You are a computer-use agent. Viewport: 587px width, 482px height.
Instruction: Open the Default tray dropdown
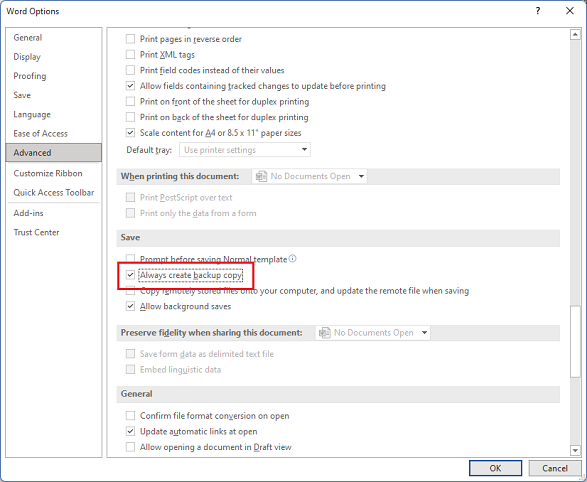point(245,150)
